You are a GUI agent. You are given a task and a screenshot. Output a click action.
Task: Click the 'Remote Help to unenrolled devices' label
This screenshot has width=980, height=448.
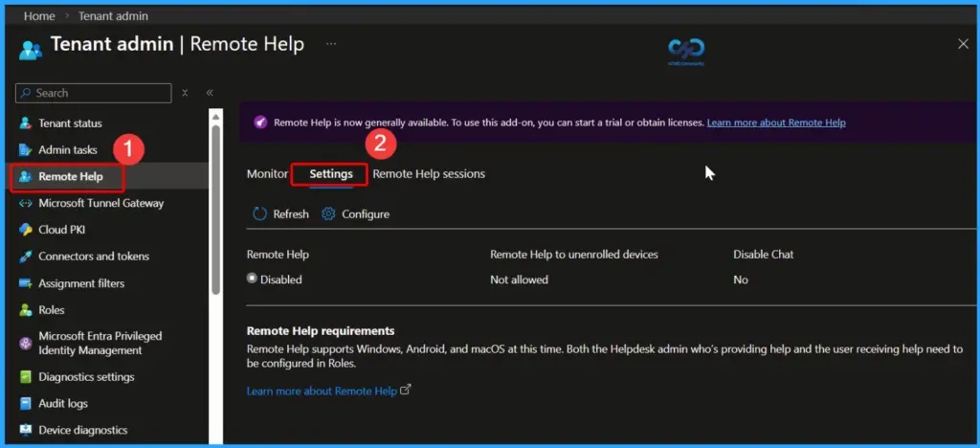click(x=574, y=255)
